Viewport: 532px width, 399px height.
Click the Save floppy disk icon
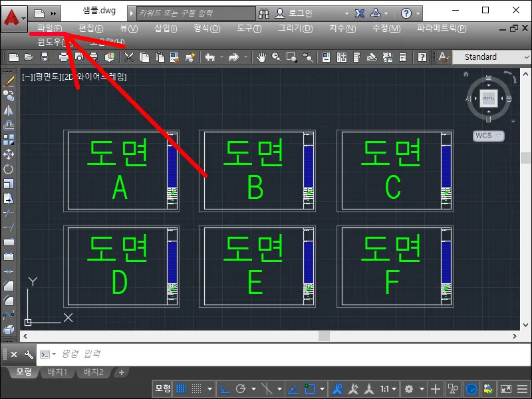(x=45, y=57)
